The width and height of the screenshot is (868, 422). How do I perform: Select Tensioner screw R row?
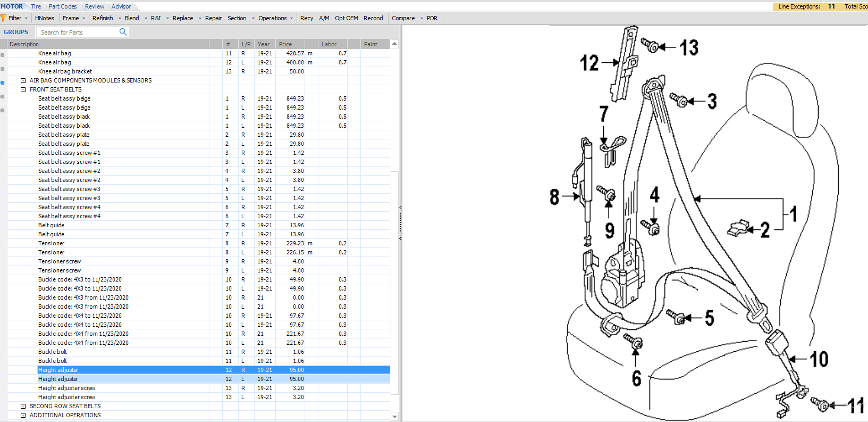pos(199,261)
